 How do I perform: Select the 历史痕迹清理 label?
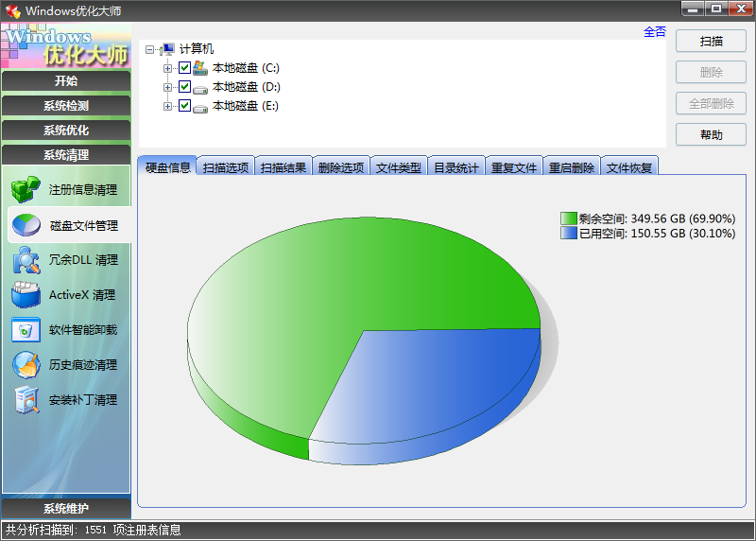[x=83, y=365]
